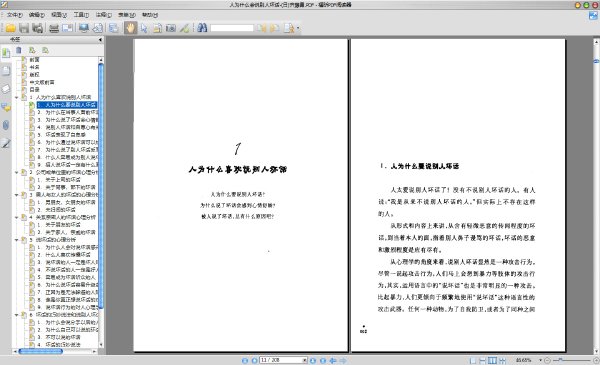Image resolution: width=600 pixels, height=365 pixels.
Task: Select the arrow text selection tool
Action: click(144, 28)
